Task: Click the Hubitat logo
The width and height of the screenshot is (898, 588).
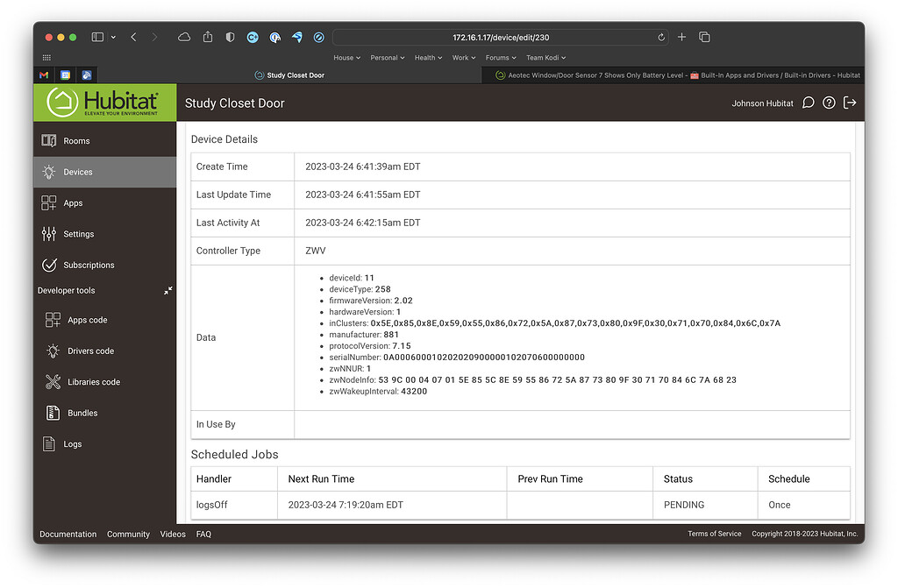Action: click(x=104, y=103)
